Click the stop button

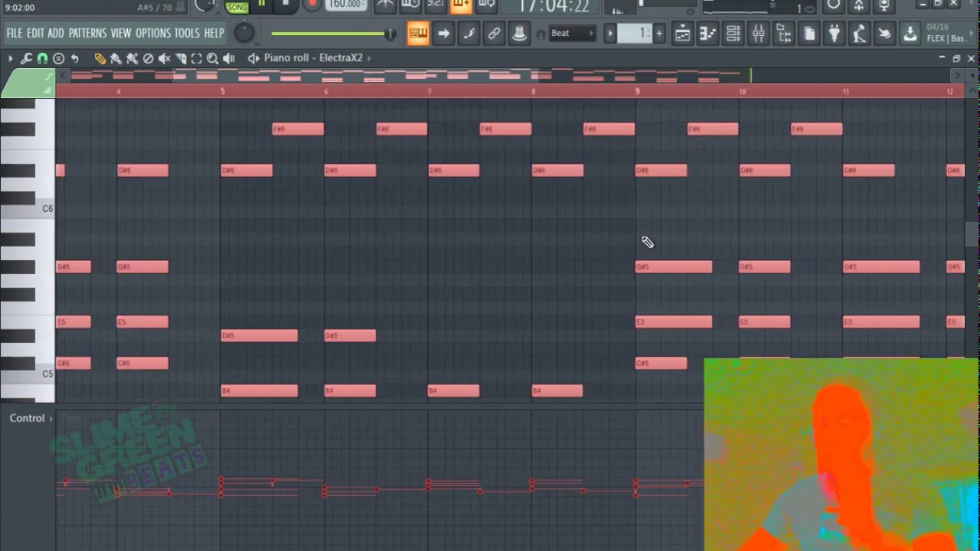pyautogui.click(x=286, y=4)
